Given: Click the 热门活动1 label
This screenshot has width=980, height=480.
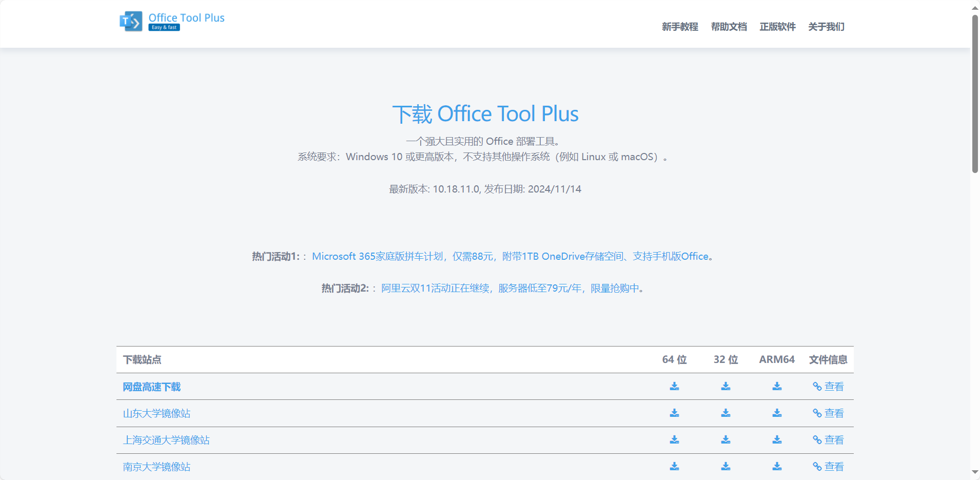Looking at the screenshot, I should pos(276,256).
